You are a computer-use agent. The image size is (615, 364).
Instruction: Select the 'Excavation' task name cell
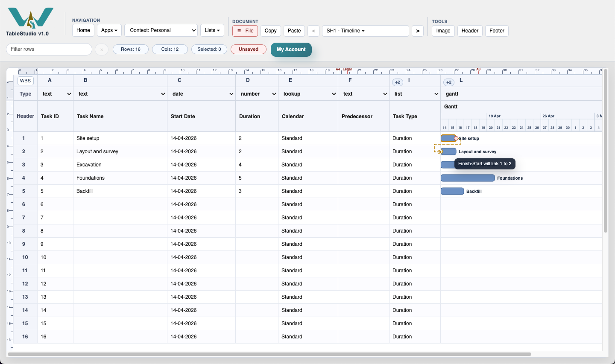tap(120, 165)
